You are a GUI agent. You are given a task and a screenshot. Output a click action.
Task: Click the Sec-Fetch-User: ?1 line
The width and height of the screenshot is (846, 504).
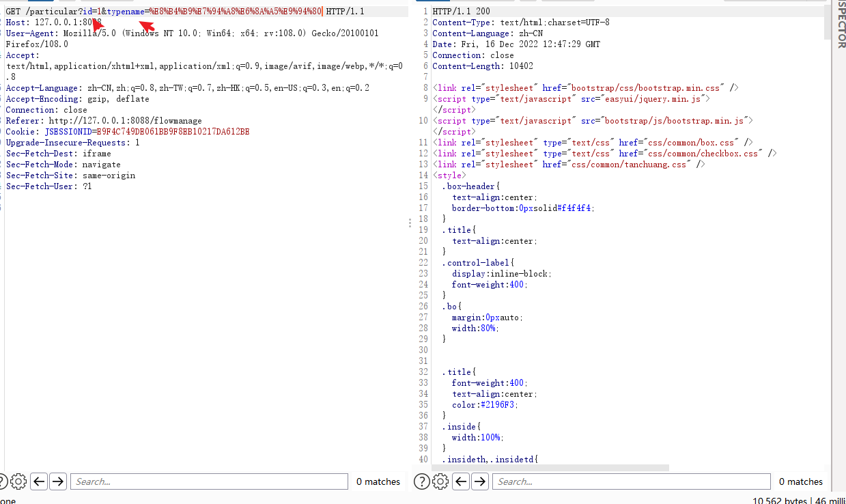tap(48, 186)
